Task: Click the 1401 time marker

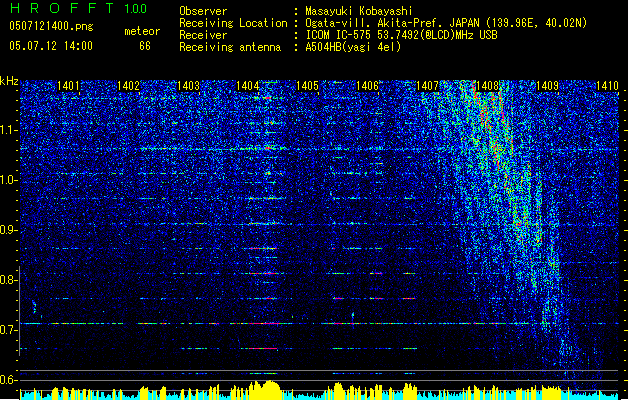Action: [x=68, y=86]
